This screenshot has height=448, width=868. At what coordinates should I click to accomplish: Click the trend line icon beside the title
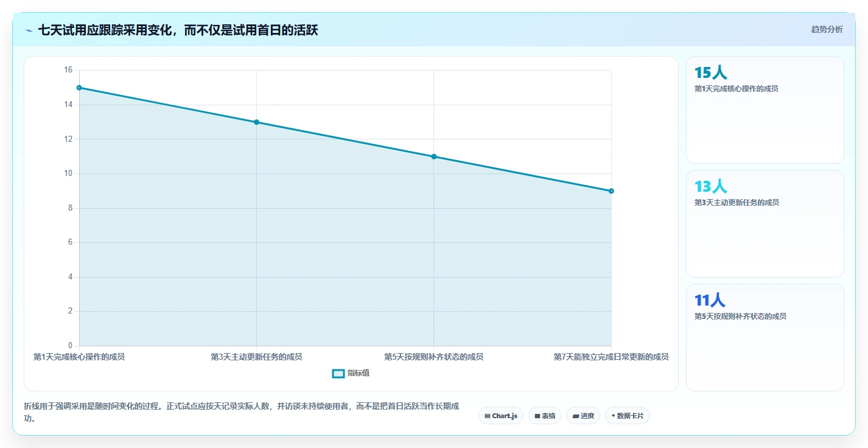[x=29, y=30]
